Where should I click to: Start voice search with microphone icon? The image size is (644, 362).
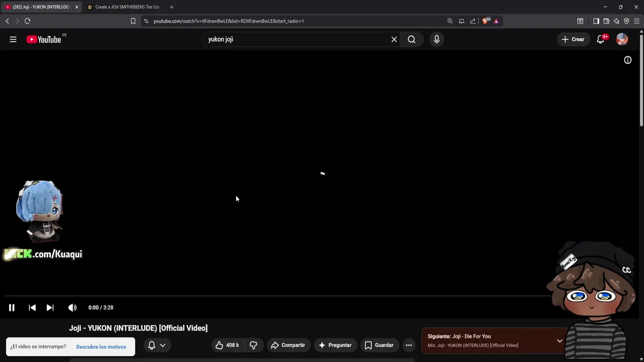437,39
